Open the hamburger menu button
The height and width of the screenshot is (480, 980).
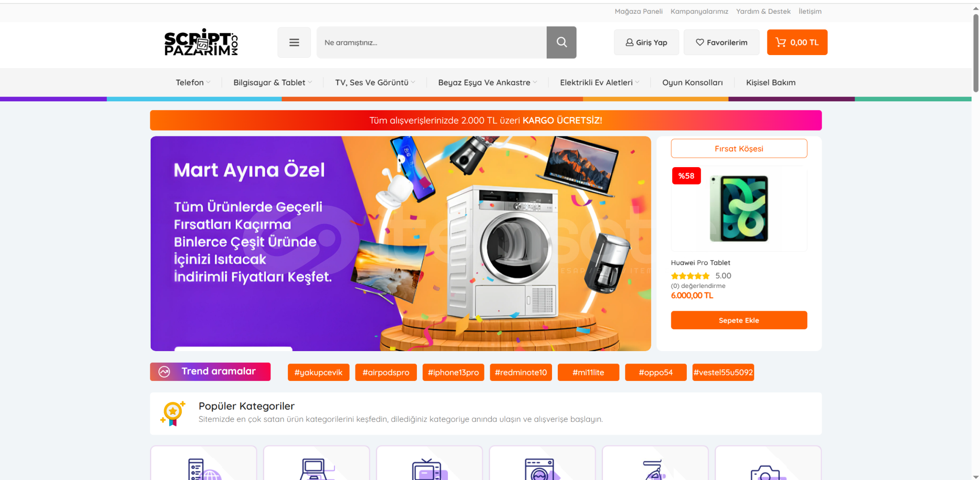[x=294, y=43]
